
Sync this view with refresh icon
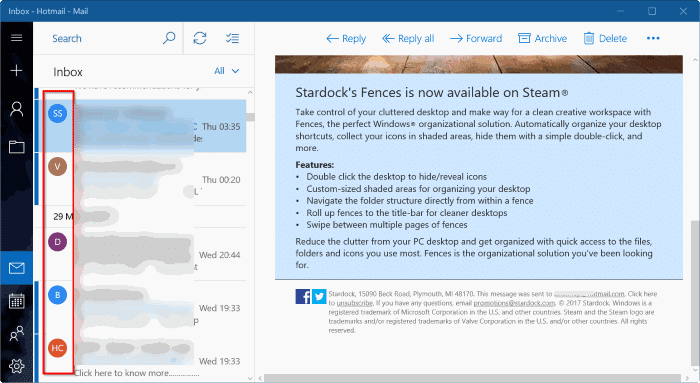pos(200,38)
